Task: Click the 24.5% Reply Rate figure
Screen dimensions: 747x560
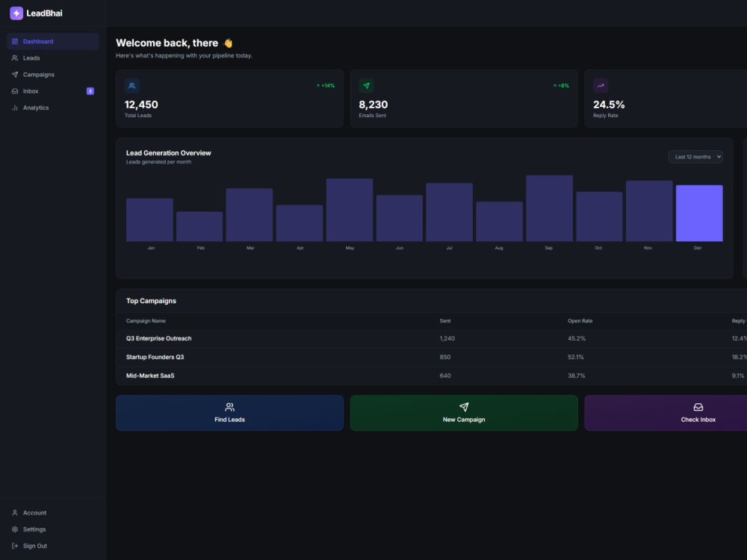Action: [609, 105]
